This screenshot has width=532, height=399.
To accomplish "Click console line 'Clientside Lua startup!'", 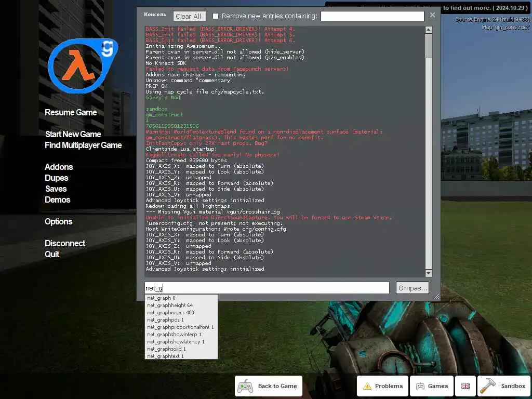I will pos(181,149).
